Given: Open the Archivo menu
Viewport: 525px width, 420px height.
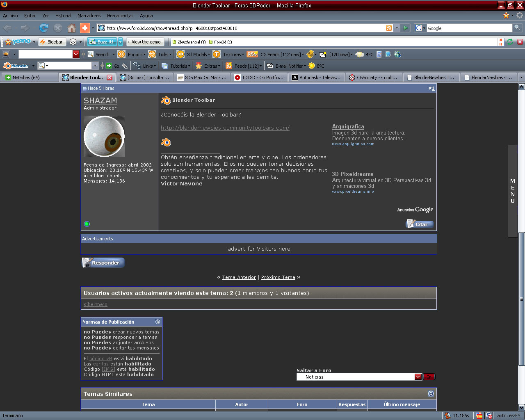Looking at the screenshot, I should tap(10, 16).
